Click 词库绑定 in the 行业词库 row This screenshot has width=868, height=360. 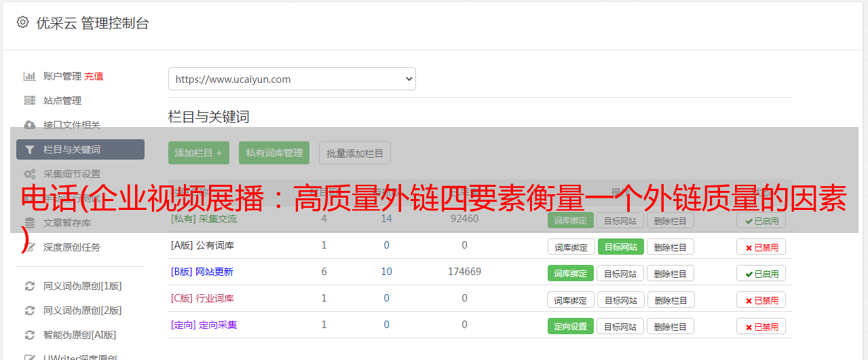tap(571, 300)
